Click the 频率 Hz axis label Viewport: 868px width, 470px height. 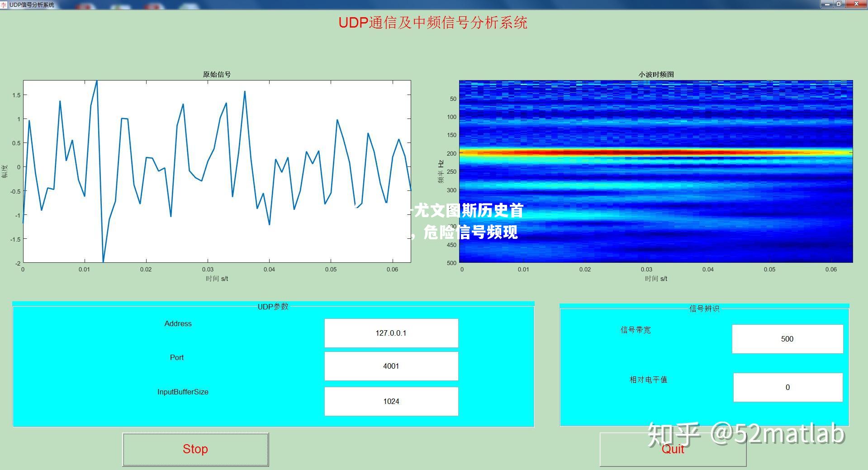pos(441,171)
